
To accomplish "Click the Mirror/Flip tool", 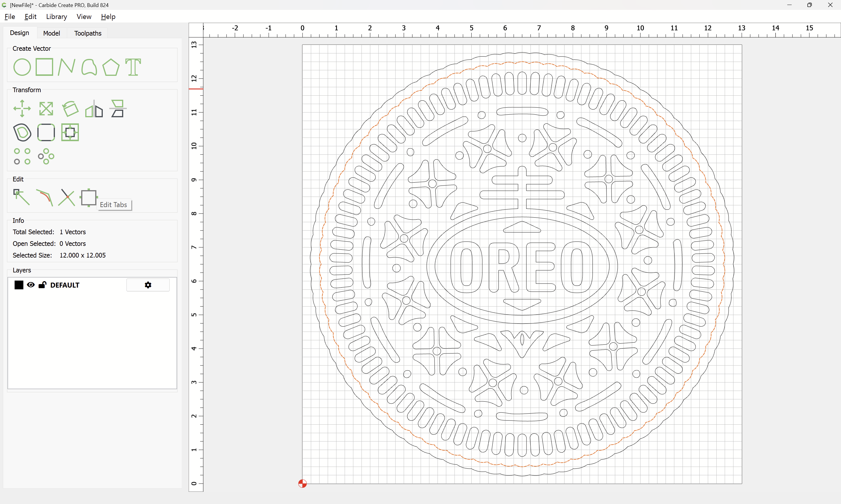I will click(x=94, y=109).
